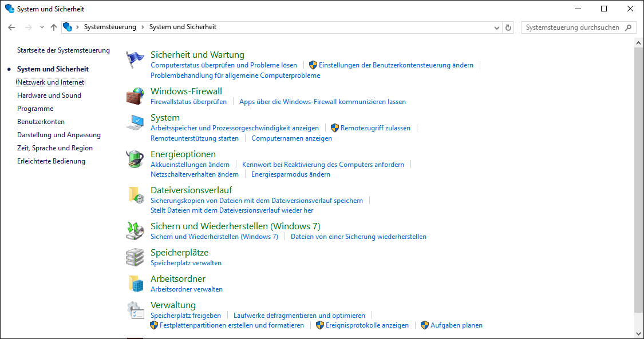Open Energiesparmodus ändern

tap(291, 174)
